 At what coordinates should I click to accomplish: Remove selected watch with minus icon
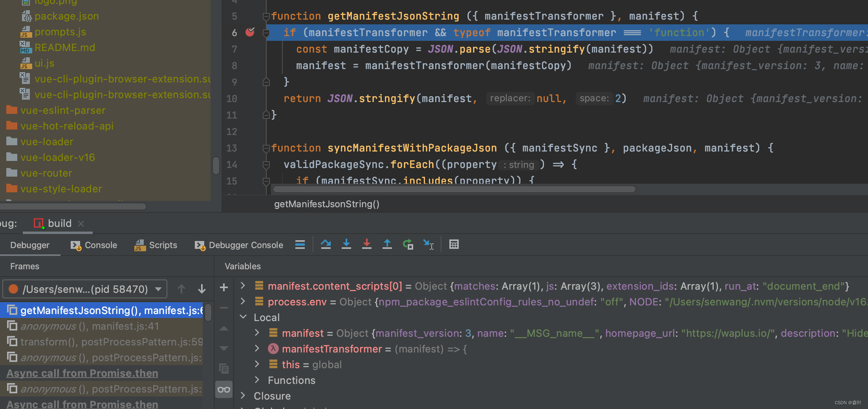tap(224, 308)
